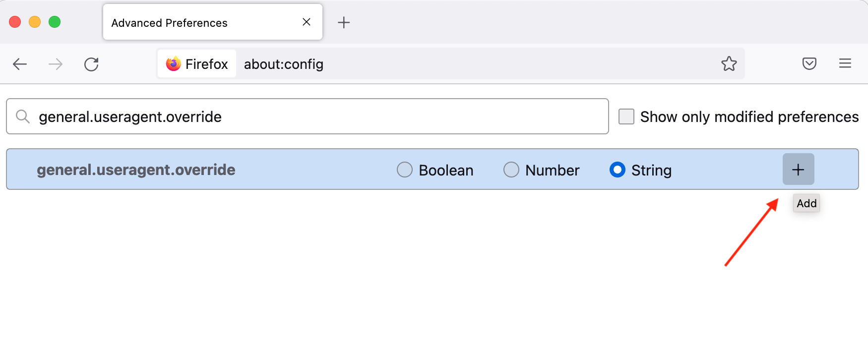The image size is (868, 350).
Task: Select the Boolean radio option
Action: 405,170
